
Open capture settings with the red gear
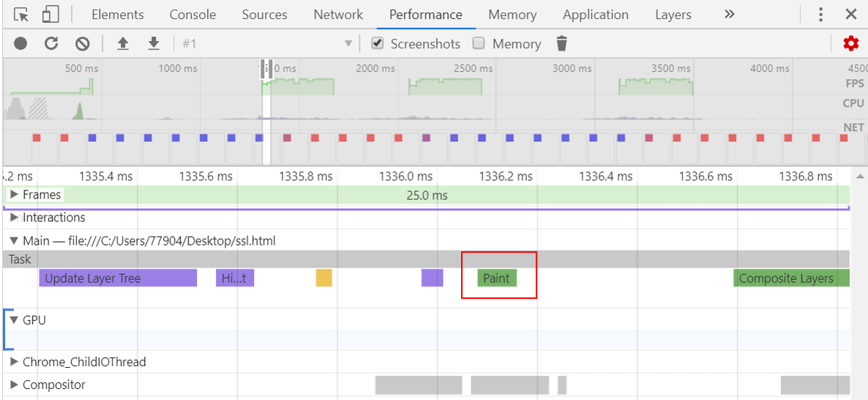(x=850, y=44)
